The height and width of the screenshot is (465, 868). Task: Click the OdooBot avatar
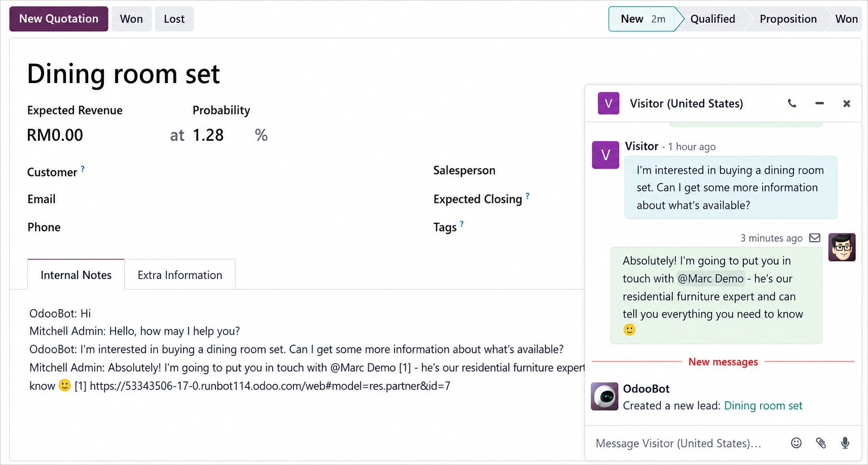605,396
